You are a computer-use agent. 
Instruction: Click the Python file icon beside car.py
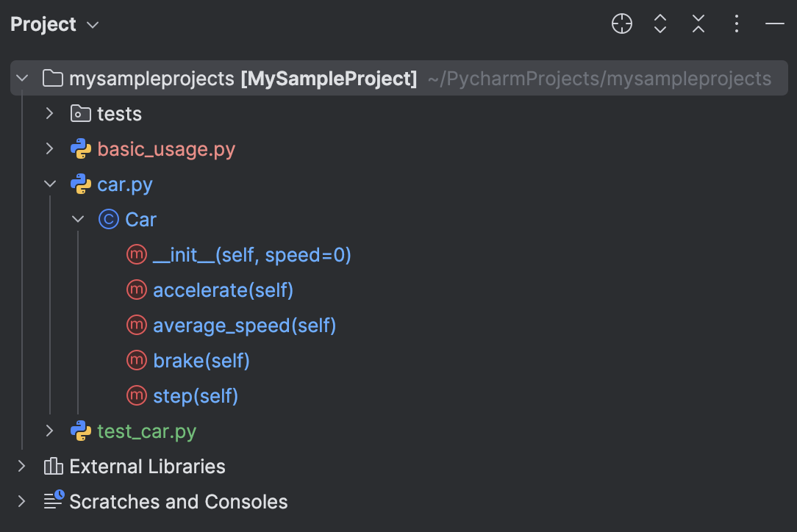79,184
